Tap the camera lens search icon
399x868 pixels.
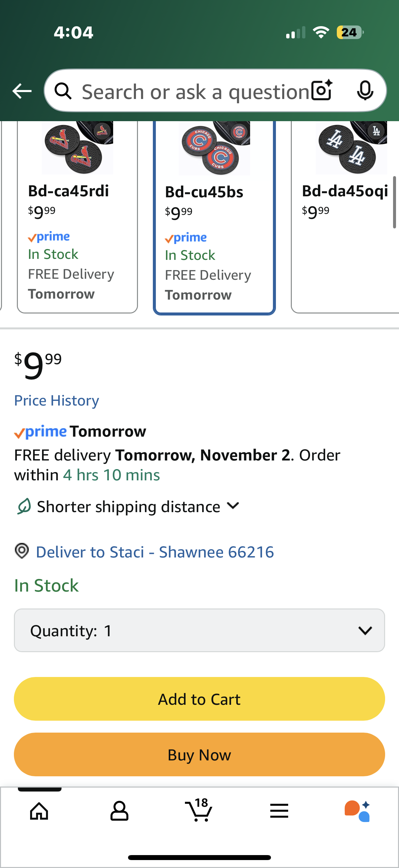coord(322,91)
